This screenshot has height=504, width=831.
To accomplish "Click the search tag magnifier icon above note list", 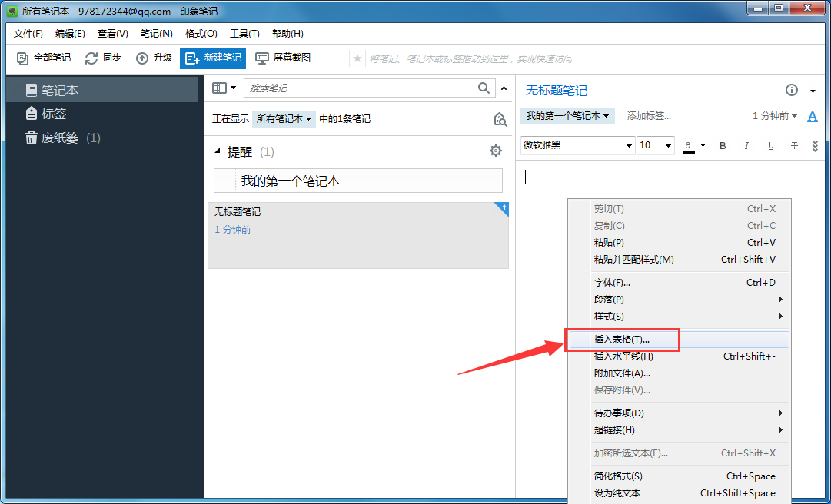I will (500, 119).
